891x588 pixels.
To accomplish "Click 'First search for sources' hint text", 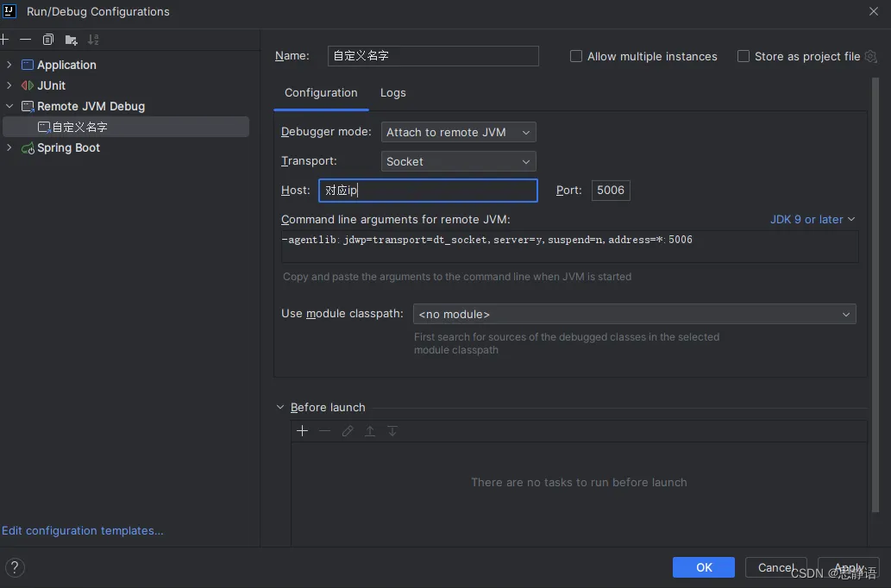I will [567, 343].
